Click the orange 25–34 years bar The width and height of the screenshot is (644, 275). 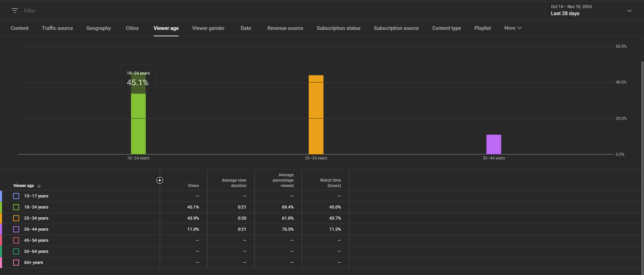point(316,115)
